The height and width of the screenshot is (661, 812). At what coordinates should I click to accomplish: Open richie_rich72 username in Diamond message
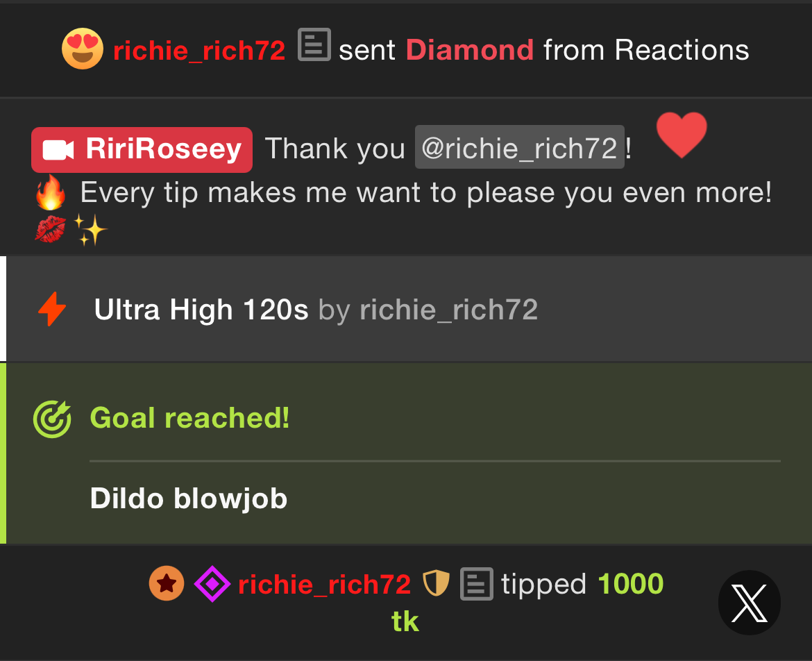199,50
